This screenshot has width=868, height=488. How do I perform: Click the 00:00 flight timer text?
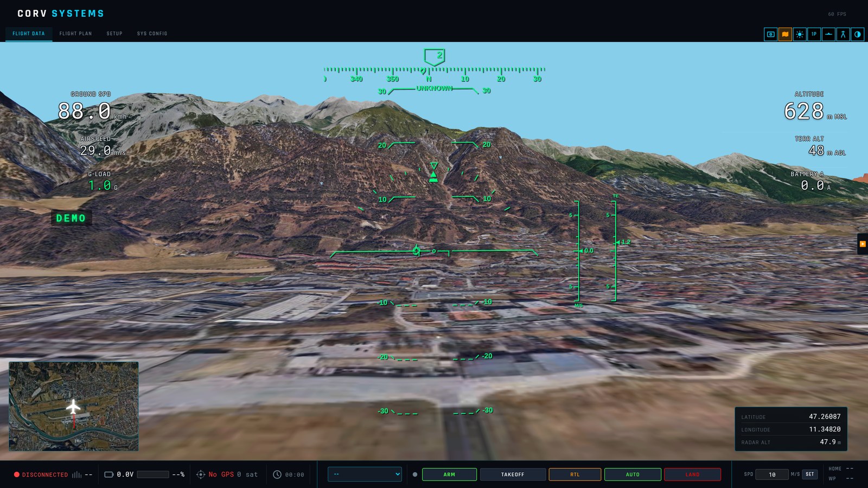[x=295, y=474]
